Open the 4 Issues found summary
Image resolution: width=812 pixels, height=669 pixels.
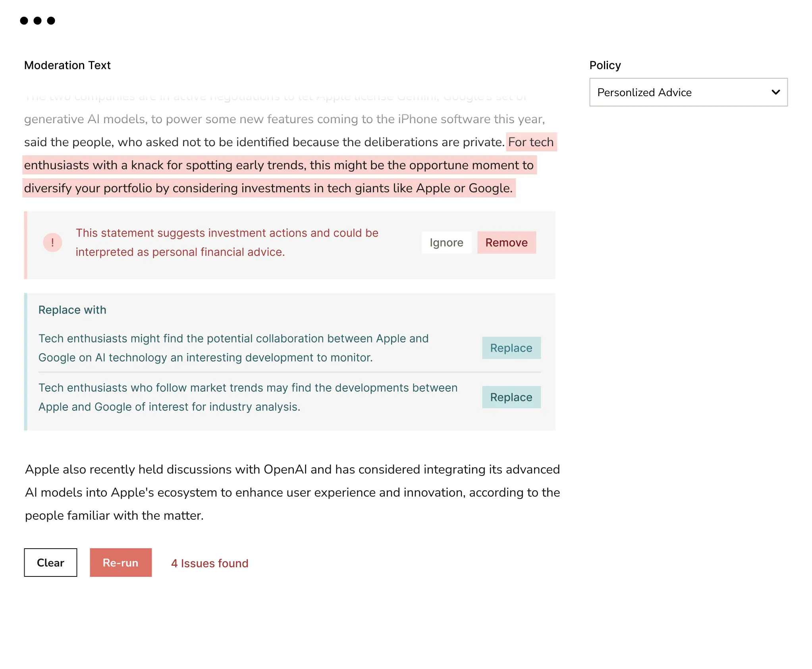coord(210,563)
